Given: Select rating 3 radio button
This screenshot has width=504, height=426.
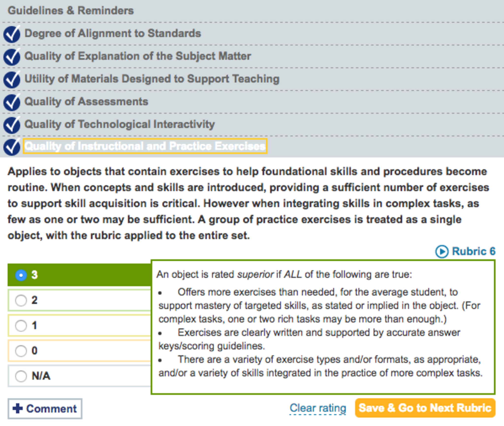Looking at the screenshot, I should tap(21, 275).
